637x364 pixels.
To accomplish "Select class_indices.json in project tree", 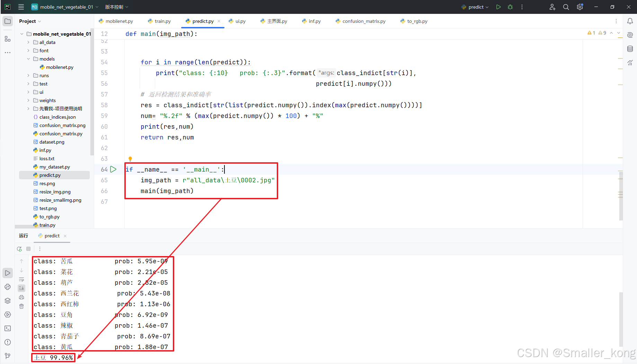I will (x=57, y=117).
